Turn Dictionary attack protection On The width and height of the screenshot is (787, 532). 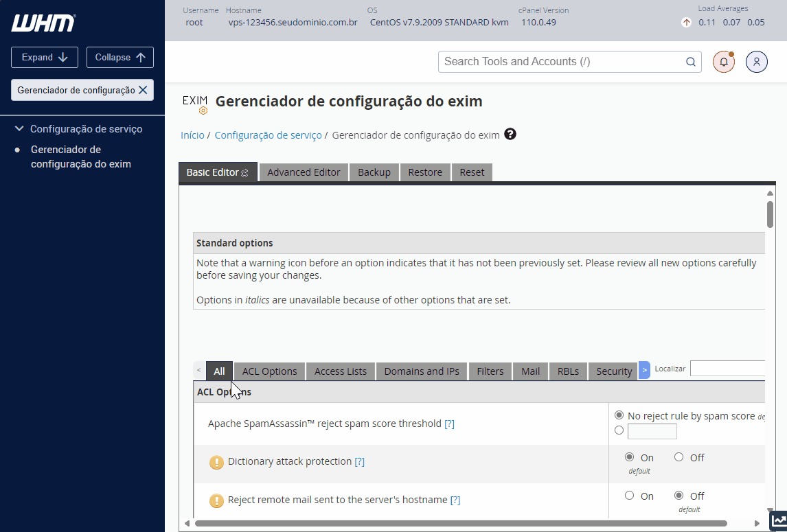[x=629, y=456]
